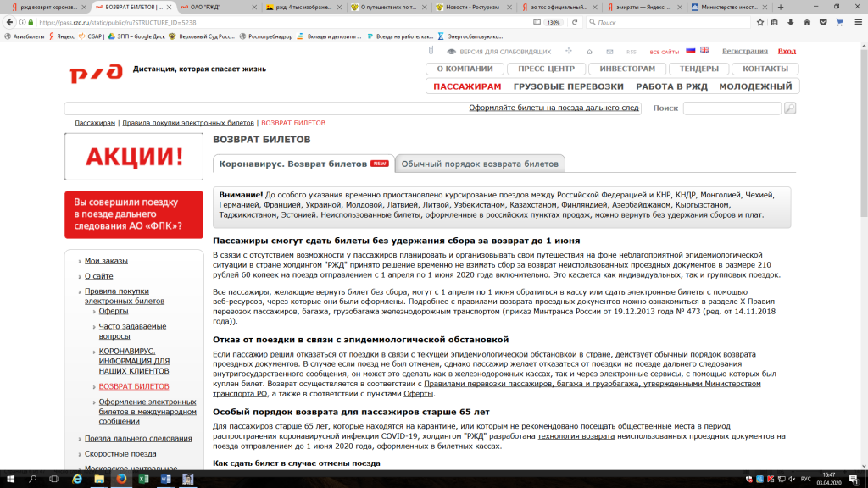Open the 'Регистрация' link
This screenshot has height=488, width=868.
(744, 51)
